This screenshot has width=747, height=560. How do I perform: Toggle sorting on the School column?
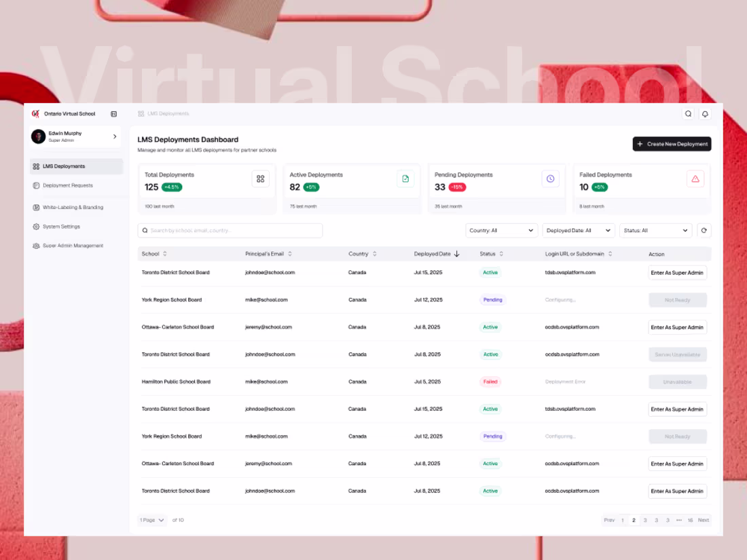point(164,253)
